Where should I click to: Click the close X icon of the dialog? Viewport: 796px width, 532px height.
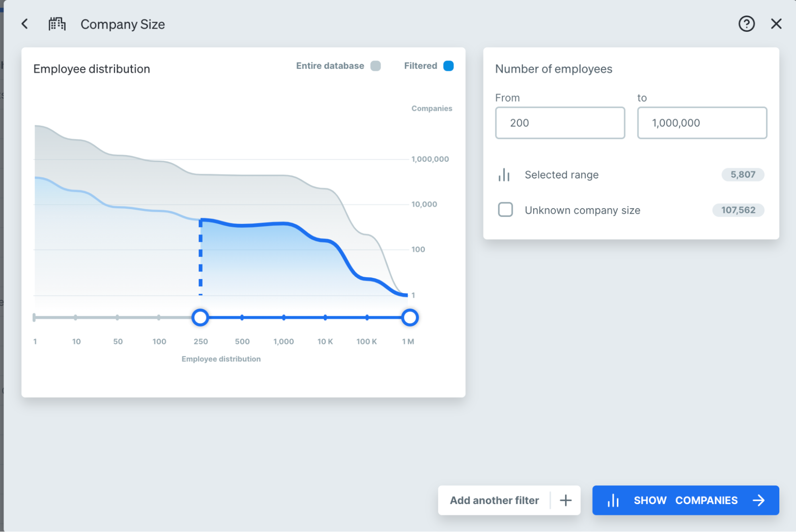click(x=776, y=24)
